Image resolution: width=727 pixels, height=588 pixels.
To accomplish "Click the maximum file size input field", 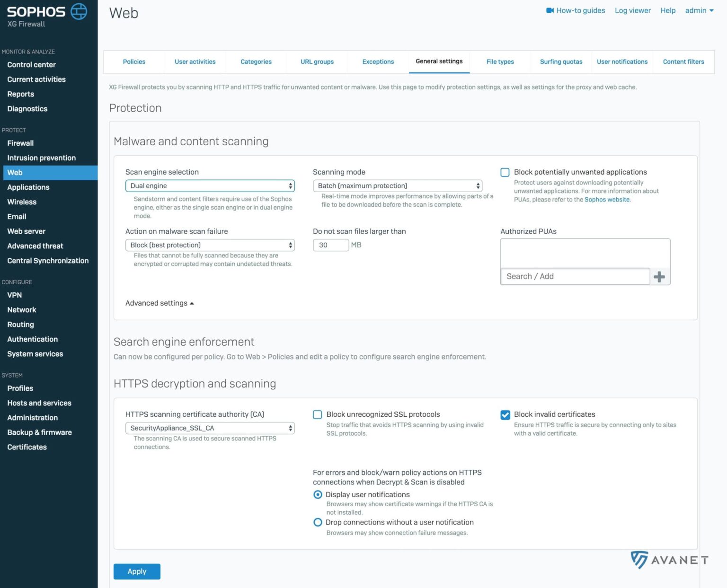I will [x=330, y=245].
